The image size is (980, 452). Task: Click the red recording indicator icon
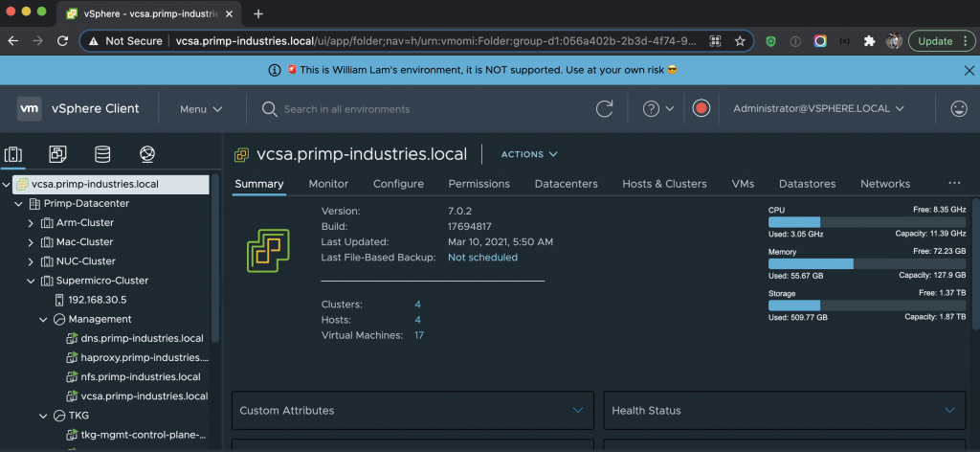coord(702,109)
